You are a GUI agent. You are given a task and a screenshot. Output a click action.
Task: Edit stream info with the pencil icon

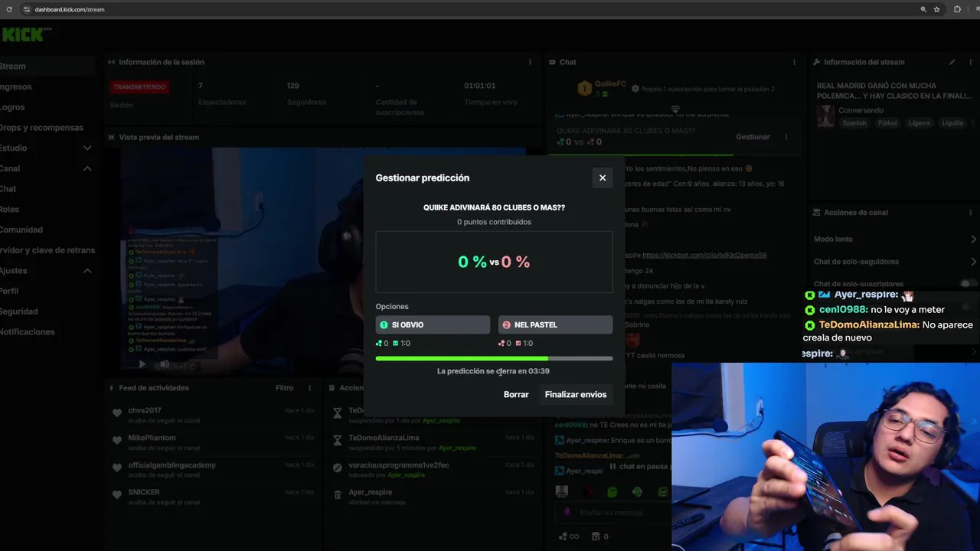(x=952, y=62)
